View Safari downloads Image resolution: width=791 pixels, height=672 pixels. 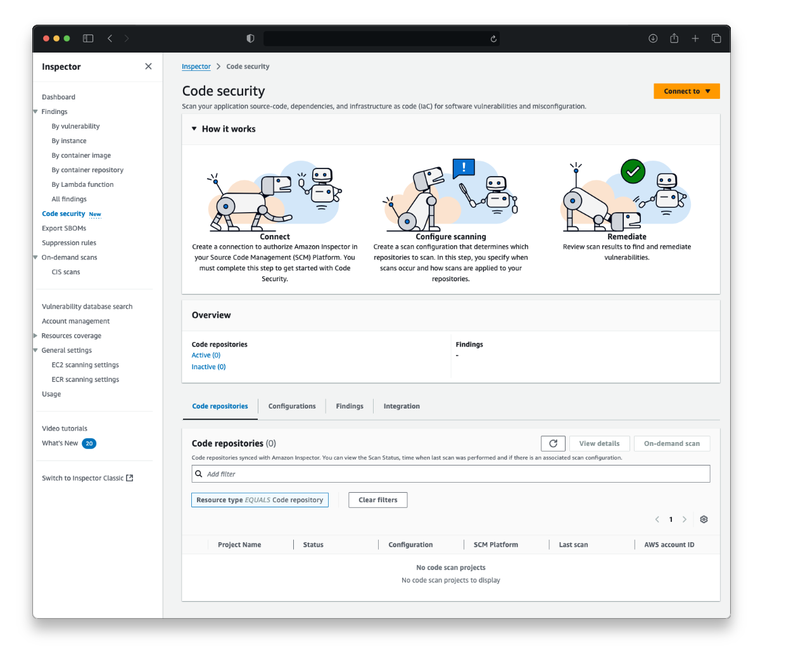click(x=652, y=38)
